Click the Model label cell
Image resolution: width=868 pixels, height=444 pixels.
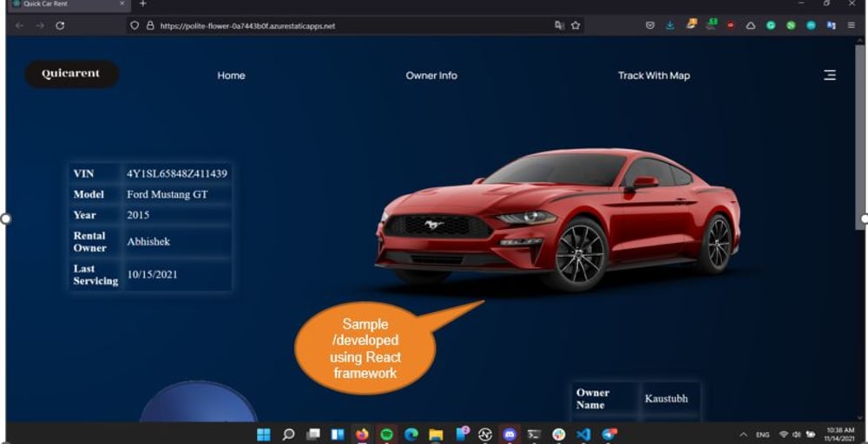click(95, 194)
